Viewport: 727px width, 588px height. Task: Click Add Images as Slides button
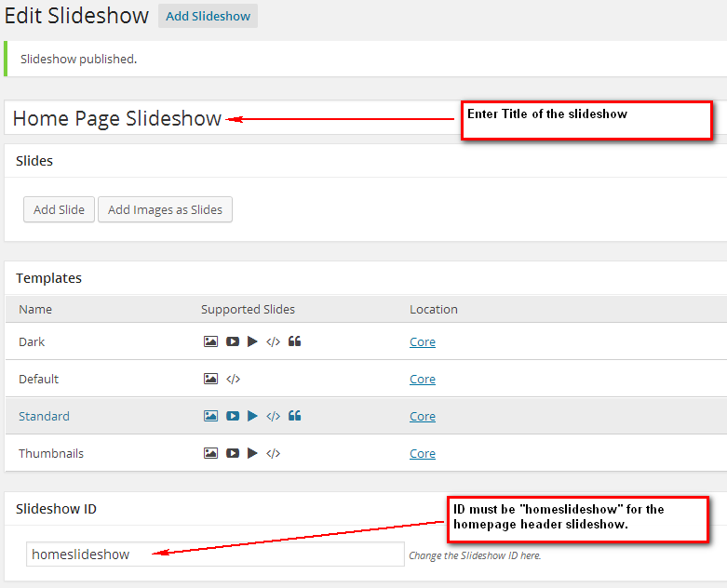165,209
